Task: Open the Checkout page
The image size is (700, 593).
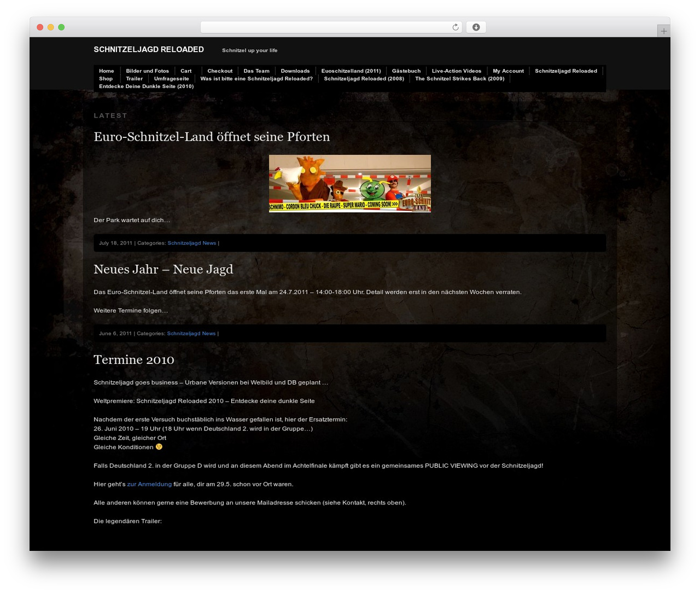Action: [x=220, y=71]
